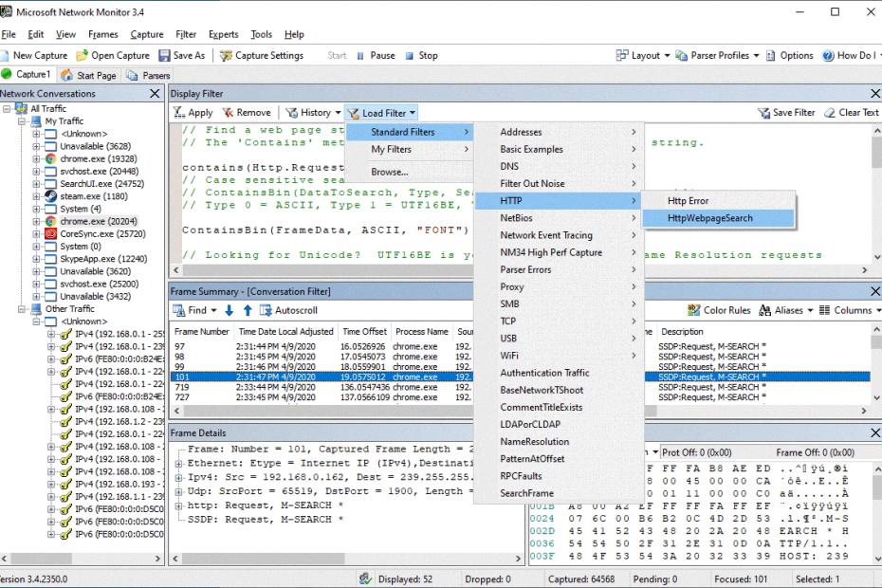The width and height of the screenshot is (882, 588).
Task: Clear the display filter text
Action: click(851, 113)
